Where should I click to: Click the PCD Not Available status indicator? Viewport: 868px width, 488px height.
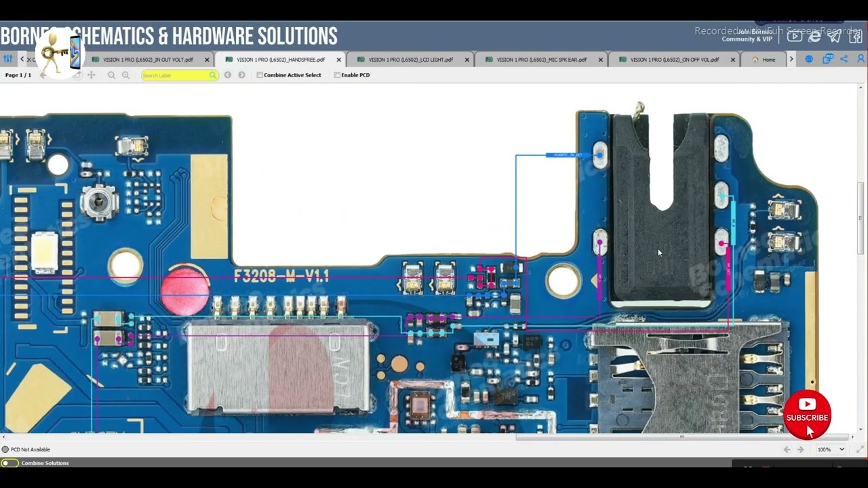26,449
